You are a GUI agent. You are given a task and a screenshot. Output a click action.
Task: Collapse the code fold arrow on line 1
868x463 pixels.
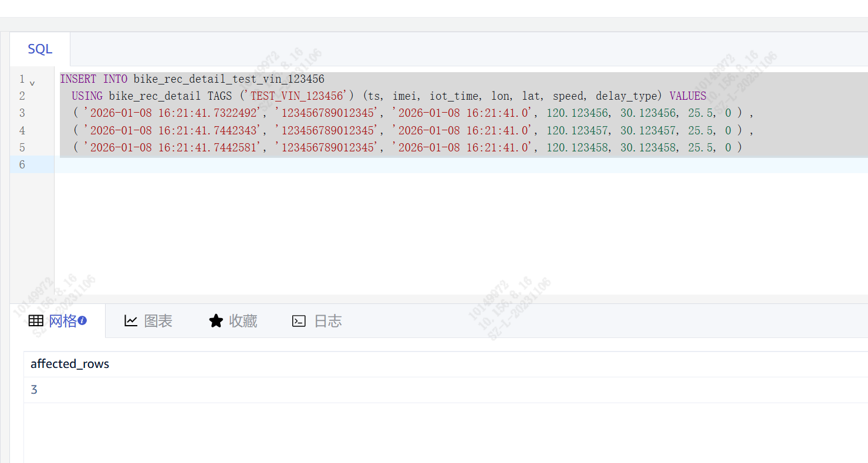point(32,83)
